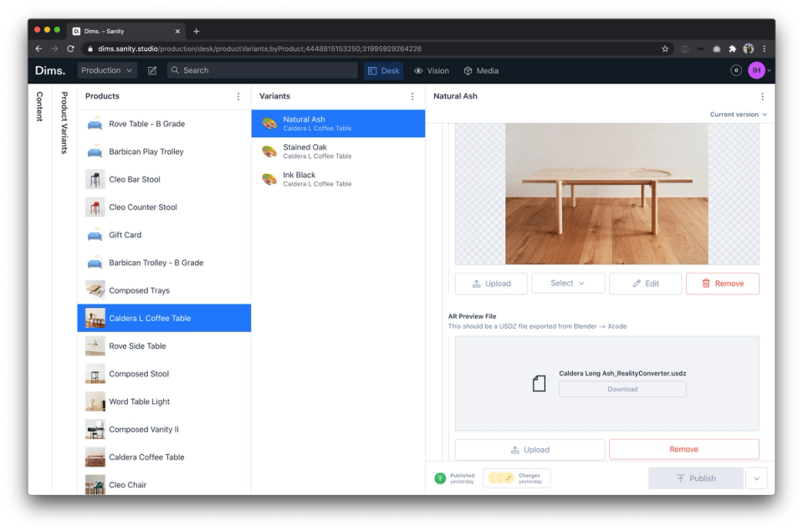Image resolution: width=803 pixels, height=532 pixels.
Task: Select the Ink Black variant
Action: point(338,179)
